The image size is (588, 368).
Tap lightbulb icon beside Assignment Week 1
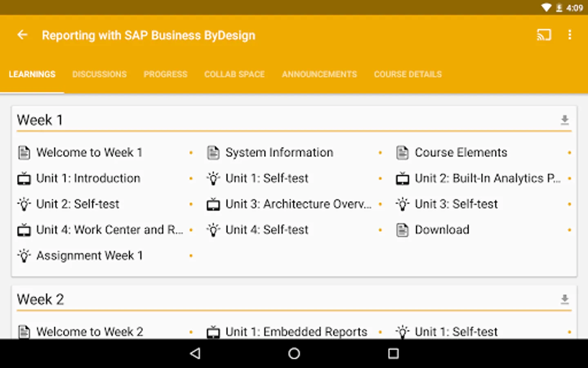pyautogui.click(x=24, y=256)
